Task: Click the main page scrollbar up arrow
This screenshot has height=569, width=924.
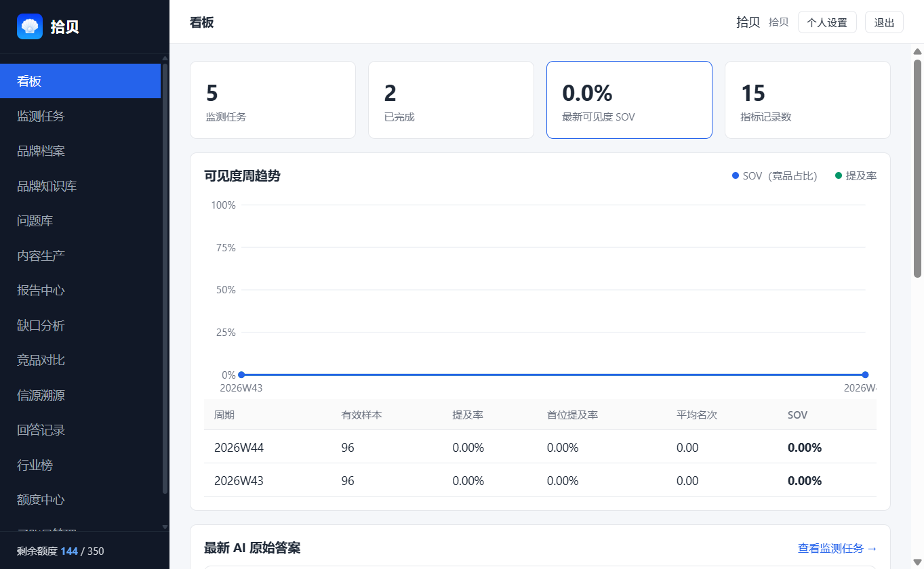Action: [918, 51]
